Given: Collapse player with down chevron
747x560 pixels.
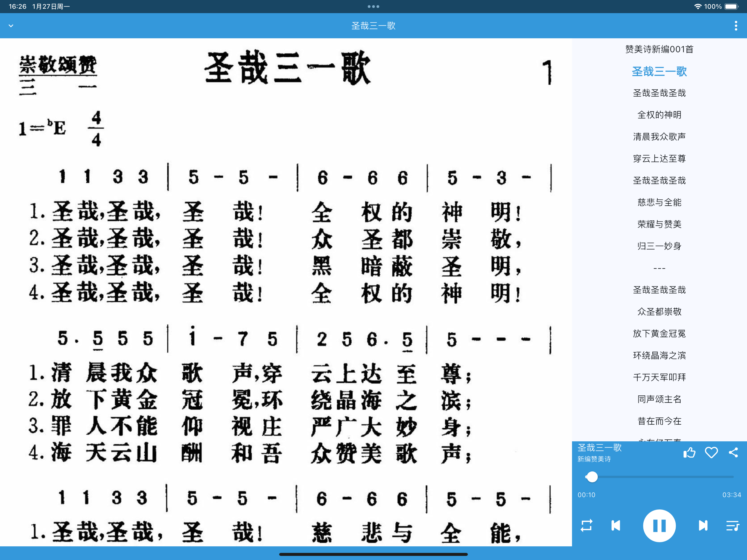Looking at the screenshot, I should [x=11, y=26].
